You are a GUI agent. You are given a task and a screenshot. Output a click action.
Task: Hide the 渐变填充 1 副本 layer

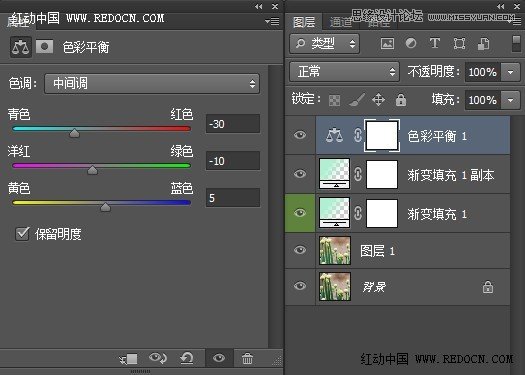pyautogui.click(x=300, y=174)
